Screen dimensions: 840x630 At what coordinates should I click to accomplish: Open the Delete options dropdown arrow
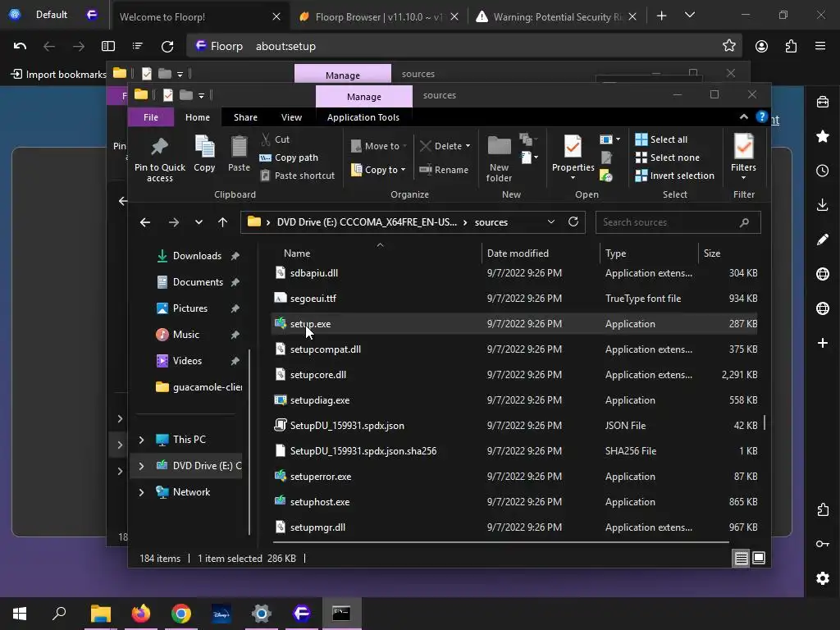468,146
